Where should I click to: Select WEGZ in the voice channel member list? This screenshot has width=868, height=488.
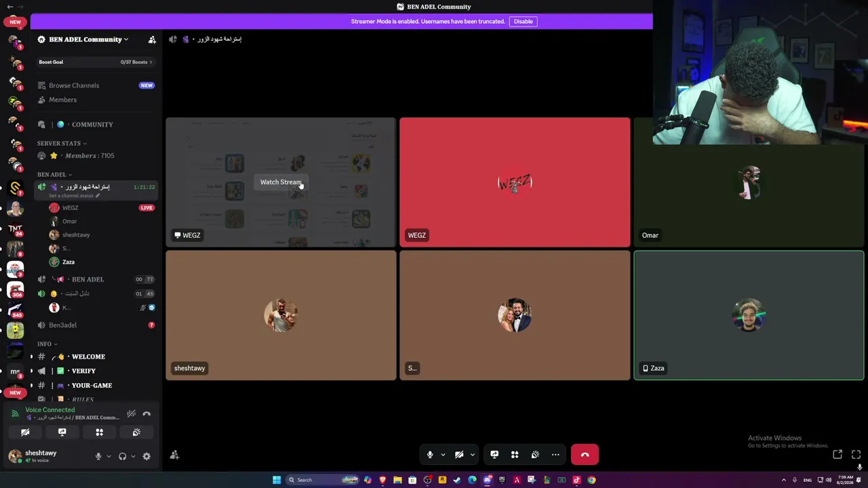tap(102, 208)
